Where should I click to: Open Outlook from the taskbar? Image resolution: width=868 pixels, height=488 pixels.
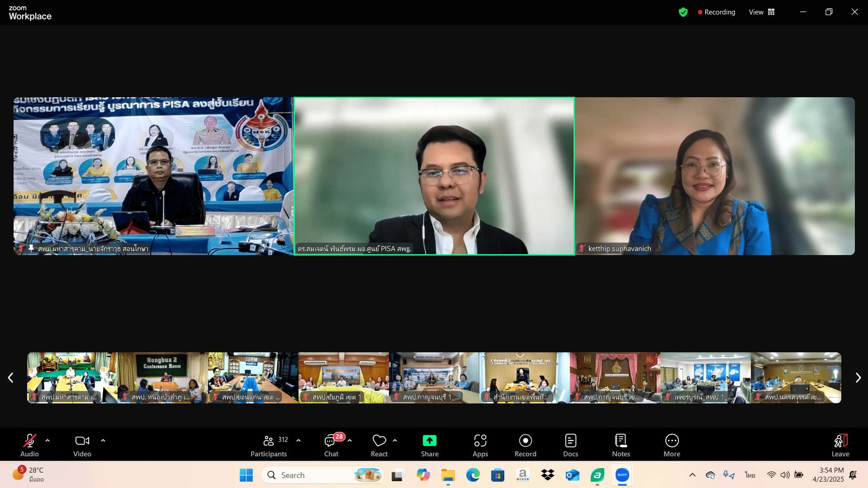click(x=572, y=475)
